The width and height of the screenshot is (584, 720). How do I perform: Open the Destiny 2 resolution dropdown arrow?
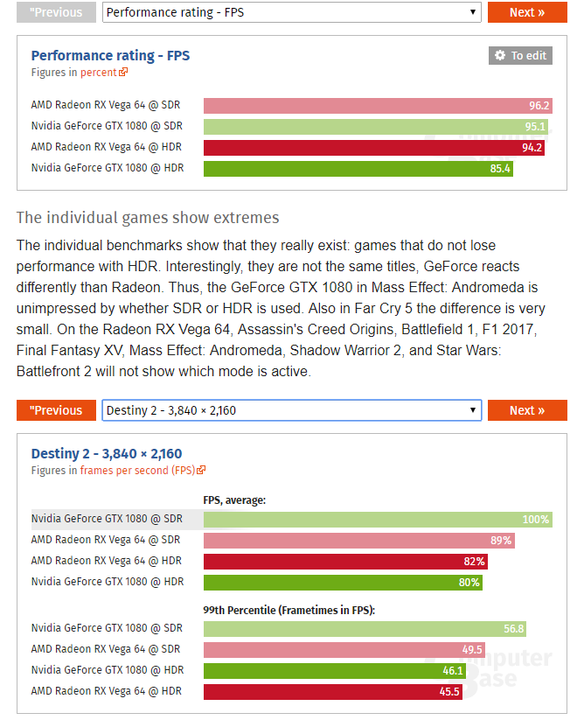coord(472,410)
